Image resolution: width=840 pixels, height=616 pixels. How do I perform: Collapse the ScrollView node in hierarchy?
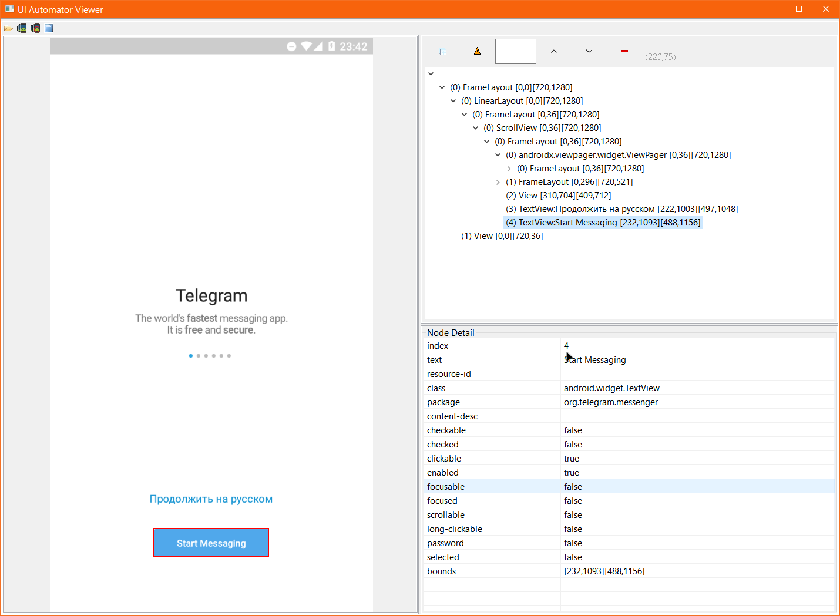(476, 128)
